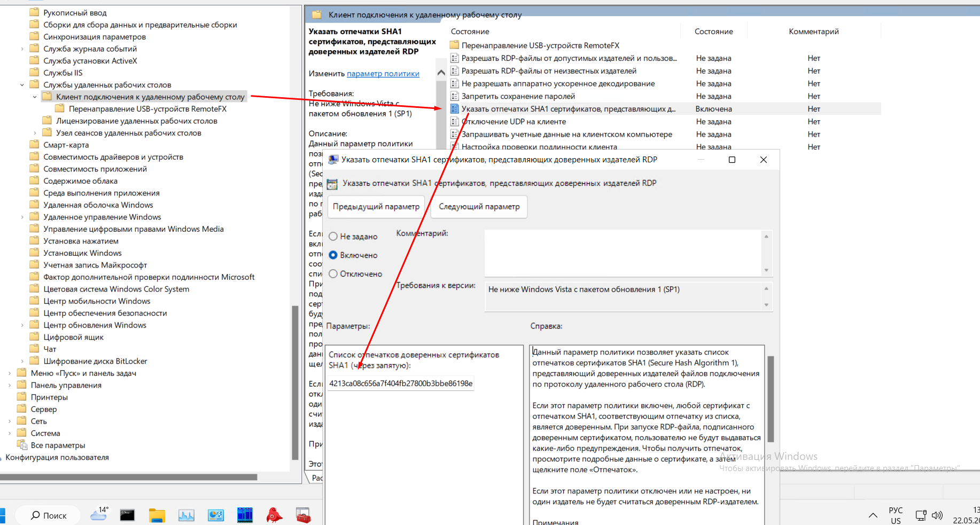Screen dimensions: 980x525
Task: Click inside the «Комментарий» text box
Action: coord(623,253)
